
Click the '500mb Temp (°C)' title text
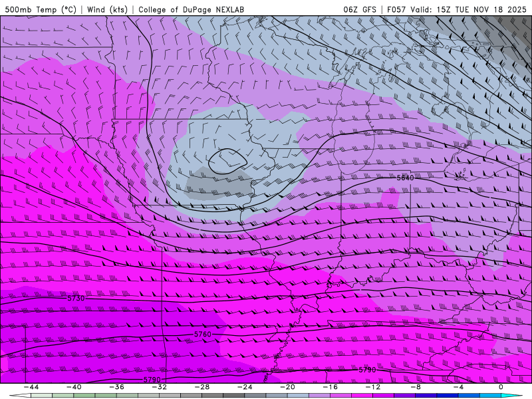point(41,9)
